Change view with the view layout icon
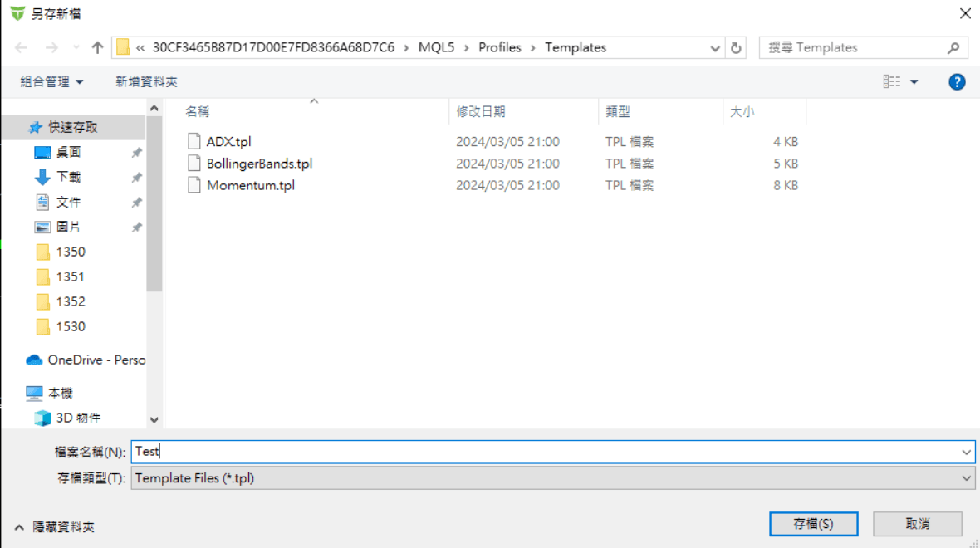Viewport: 980px width, 548px height. tap(892, 82)
